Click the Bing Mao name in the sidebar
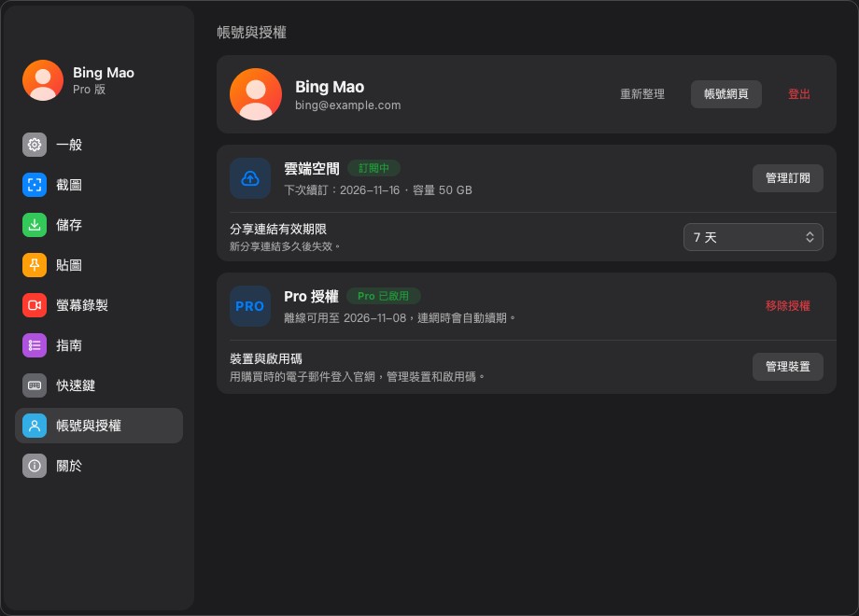 (x=104, y=72)
